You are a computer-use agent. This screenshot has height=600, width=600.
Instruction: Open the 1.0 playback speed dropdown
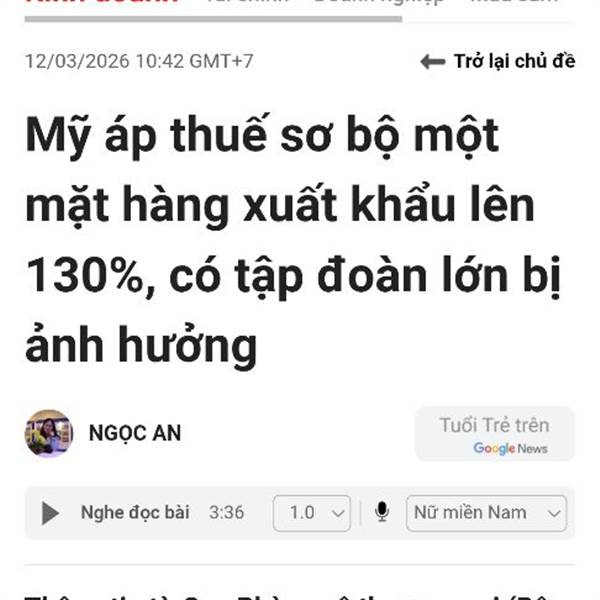(312, 513)
